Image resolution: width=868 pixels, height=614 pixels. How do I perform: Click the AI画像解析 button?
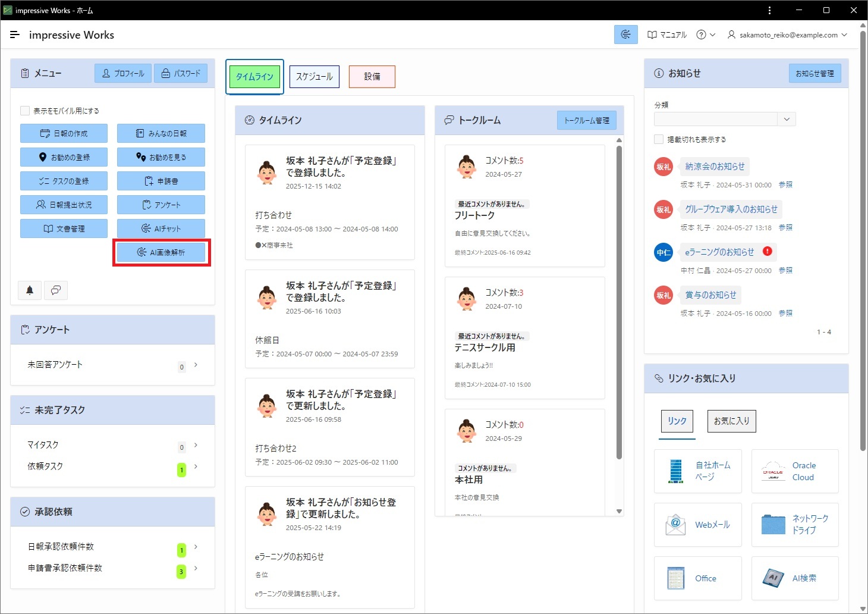(x=161, y=252)
